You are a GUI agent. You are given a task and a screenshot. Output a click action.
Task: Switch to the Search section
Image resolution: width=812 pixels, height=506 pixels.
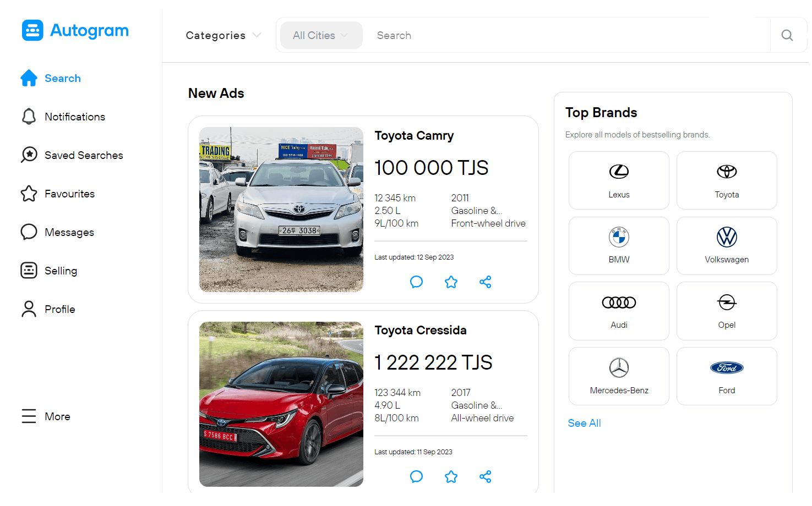(63, 78)
